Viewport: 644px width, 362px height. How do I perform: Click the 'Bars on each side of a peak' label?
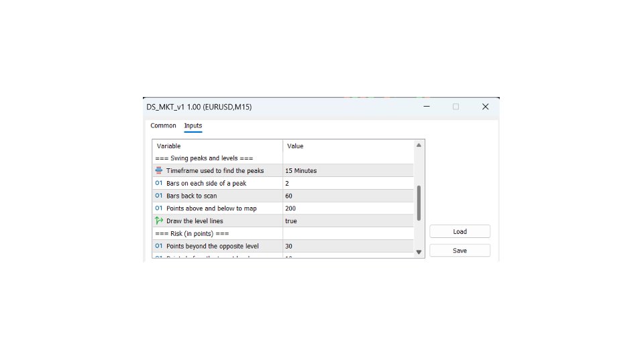[x=206, y=184]
